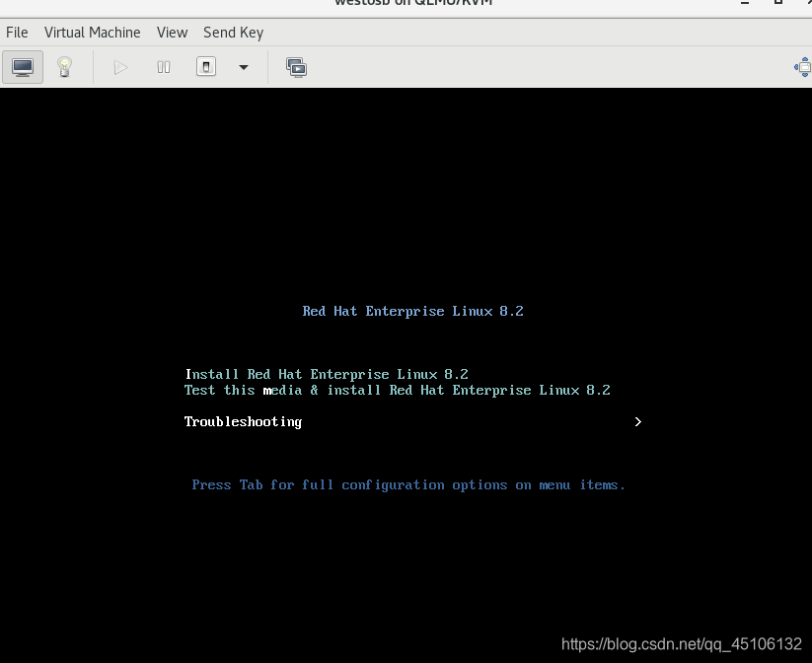Show virtual hardware details (lightbulb icon)
The width and height of the screenshot is (812, 663).
click(64, 67)
